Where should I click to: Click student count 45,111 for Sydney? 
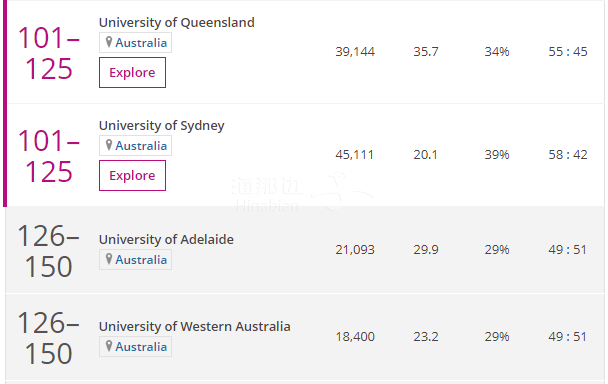tap(355, 155)
